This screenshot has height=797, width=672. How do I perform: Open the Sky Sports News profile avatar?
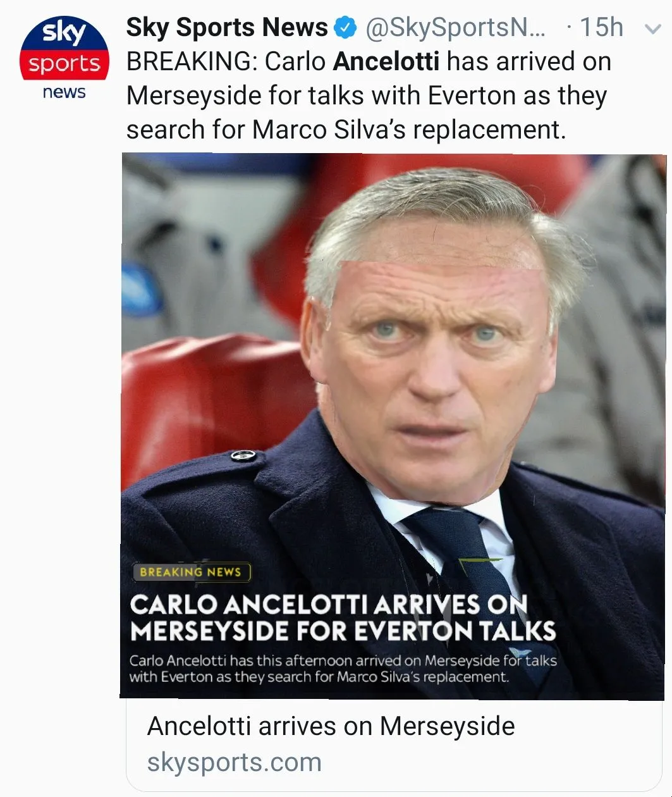pos(64,58)
